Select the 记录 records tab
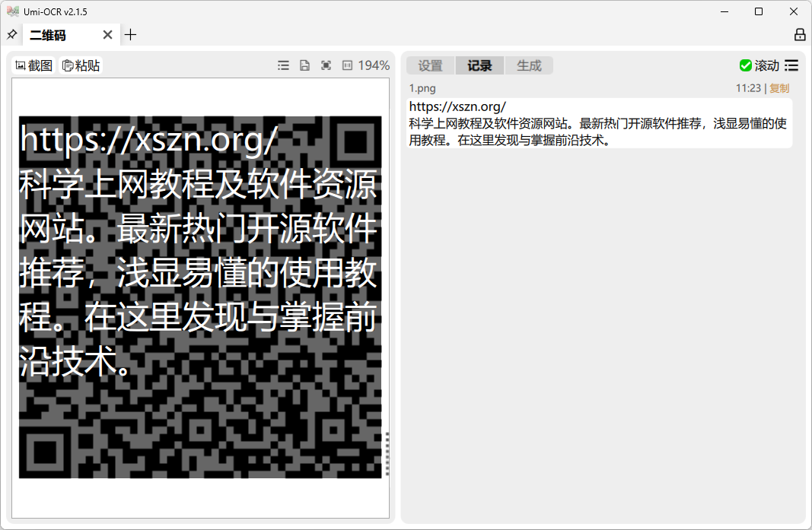The width and height of the screenshot is (812, 530). 479,65
